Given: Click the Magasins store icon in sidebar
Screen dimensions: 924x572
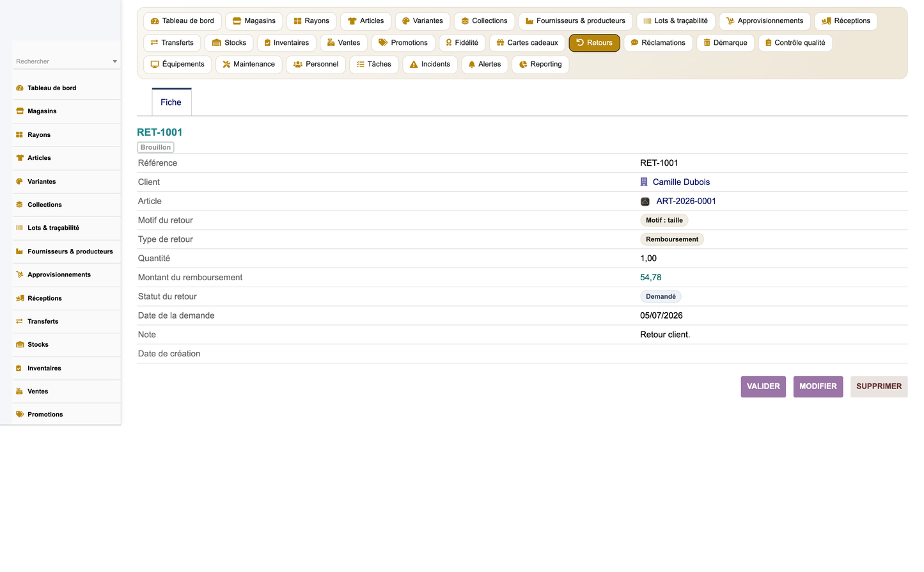Looking at the screenshot, I should coord(20,111).
